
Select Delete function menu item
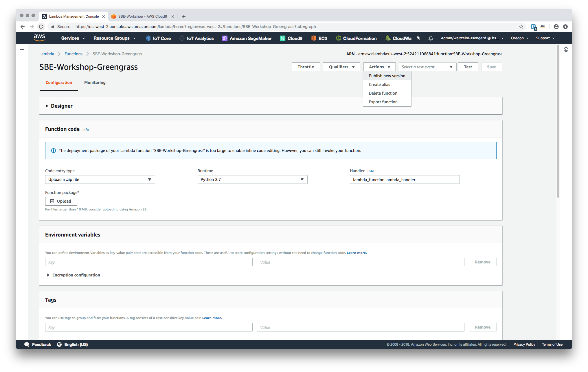(387, 93)
